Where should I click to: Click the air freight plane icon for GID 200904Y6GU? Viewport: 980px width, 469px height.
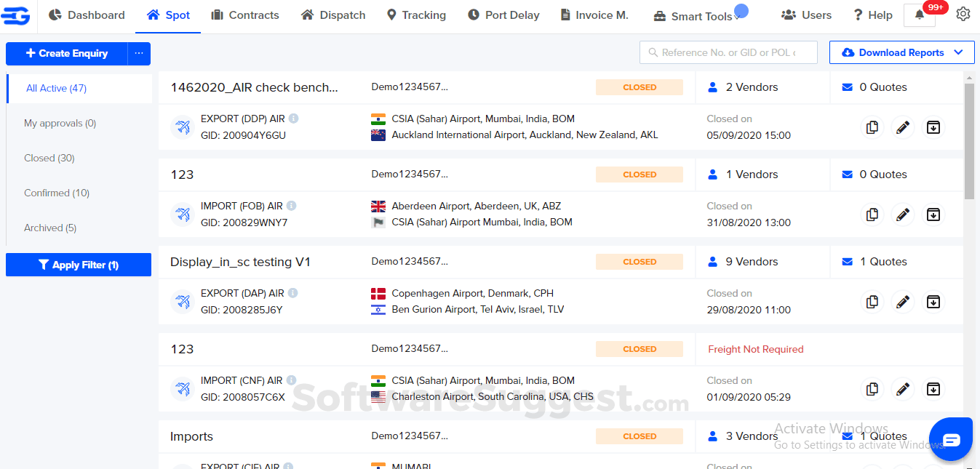coord(182,127)
